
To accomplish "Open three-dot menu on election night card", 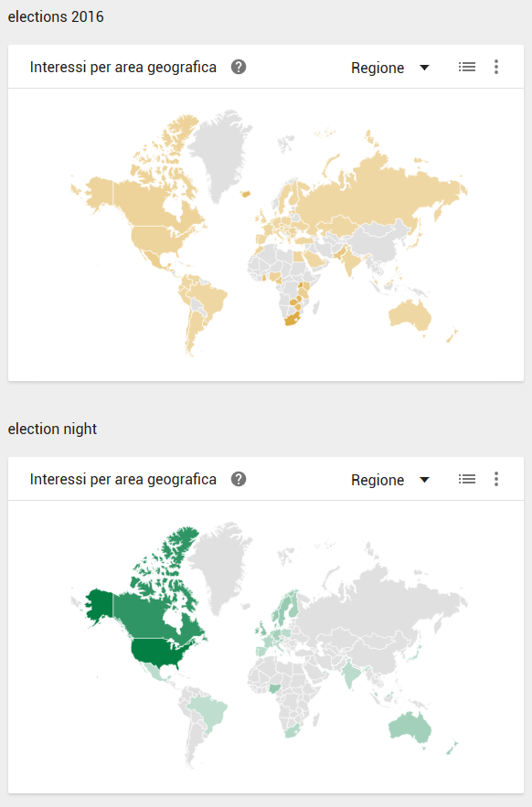I will pos(496,479).
